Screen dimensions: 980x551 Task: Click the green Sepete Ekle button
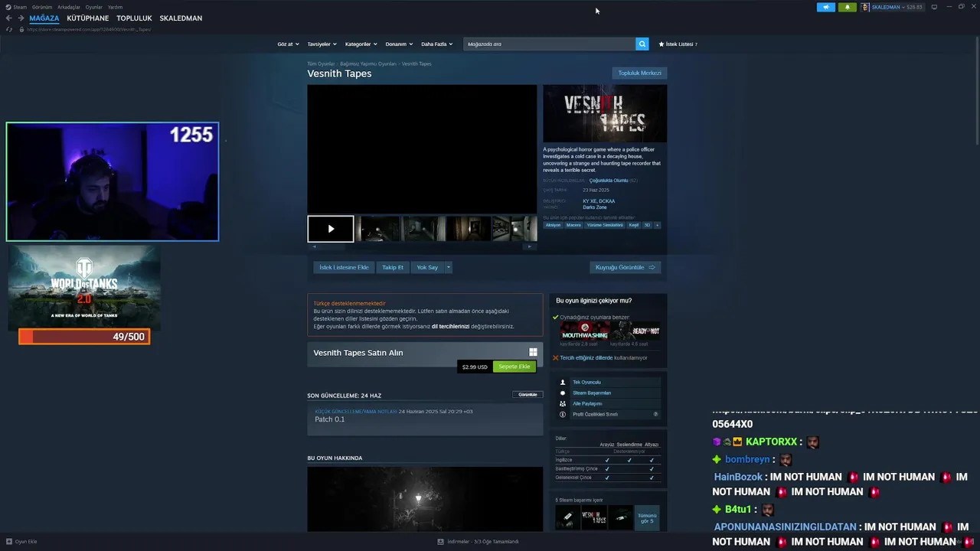point(514,367)
